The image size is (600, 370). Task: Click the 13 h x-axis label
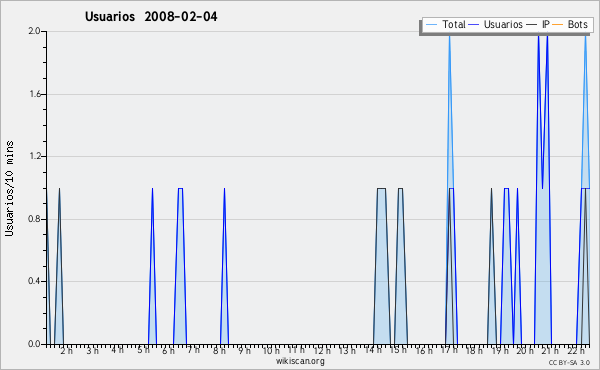pyautogui.click(x=347, y=350)
